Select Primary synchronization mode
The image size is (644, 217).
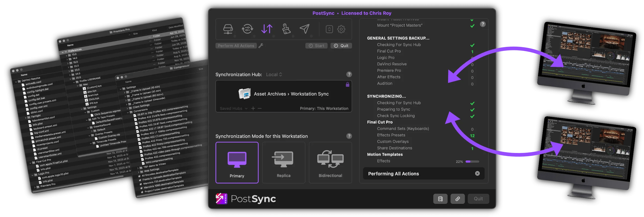click(x=237, y=163)
